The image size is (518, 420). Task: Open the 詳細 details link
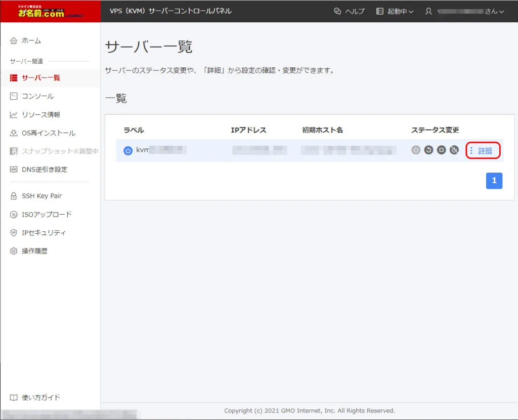485,150
